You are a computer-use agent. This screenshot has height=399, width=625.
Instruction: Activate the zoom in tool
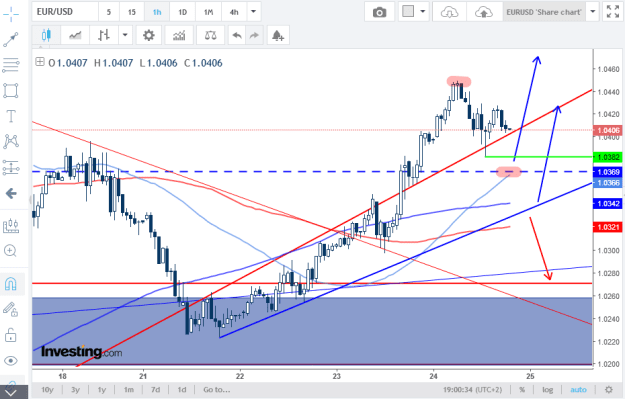coord(10,251)
